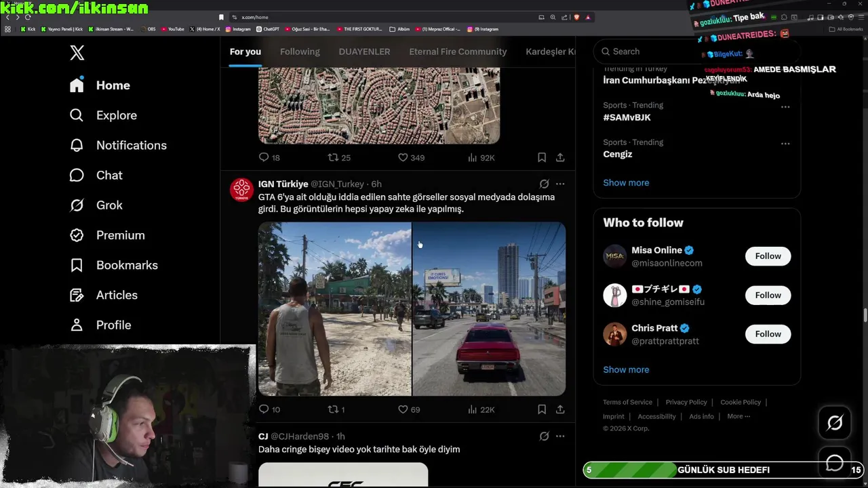Switch to the For you tab
The width and height of the screenshot is (868, 488).
pos(245,52)
